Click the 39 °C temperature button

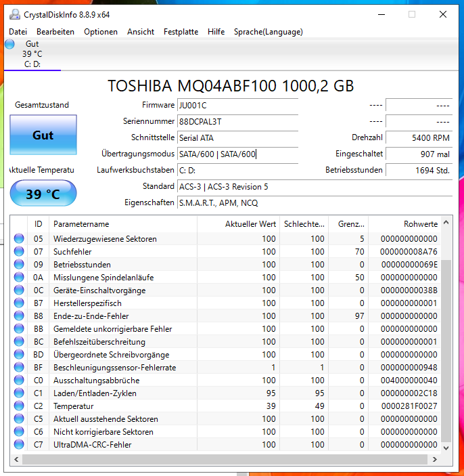[x=43, y=194]
